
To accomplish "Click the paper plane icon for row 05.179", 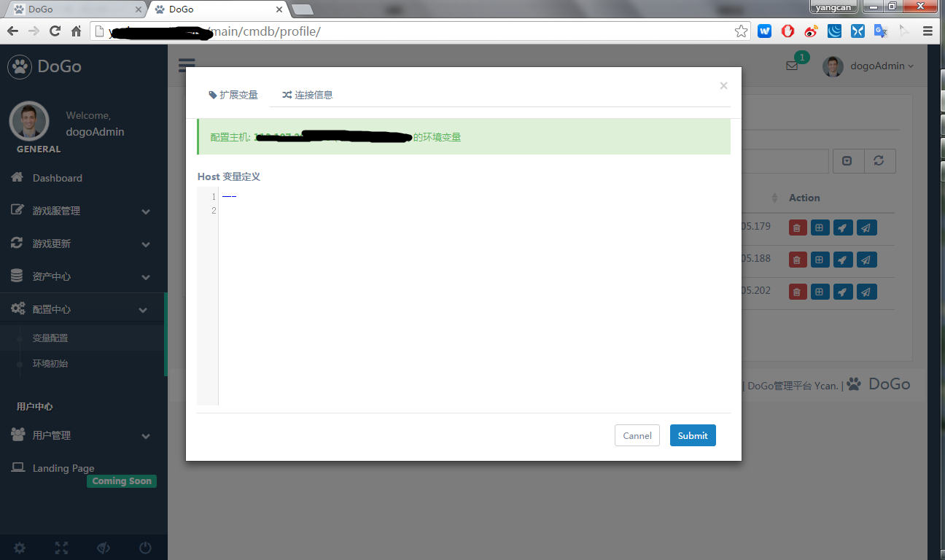I will [866, 227].
